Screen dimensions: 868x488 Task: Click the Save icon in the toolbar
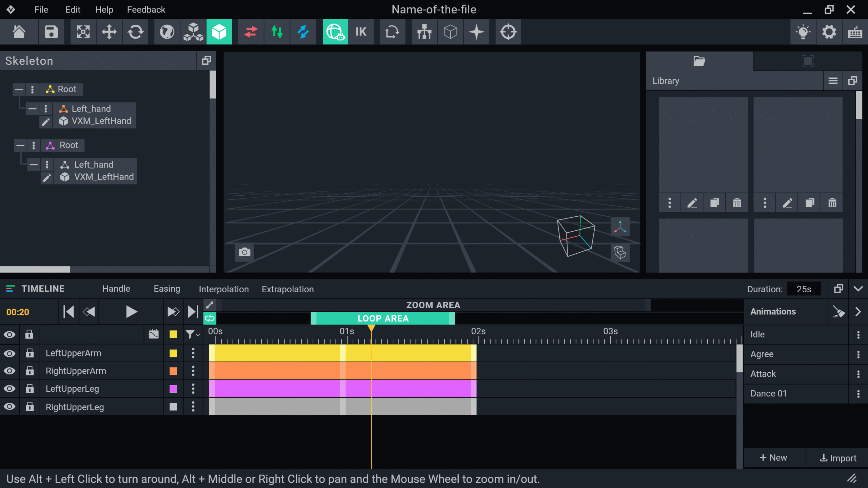pos(51,32)
